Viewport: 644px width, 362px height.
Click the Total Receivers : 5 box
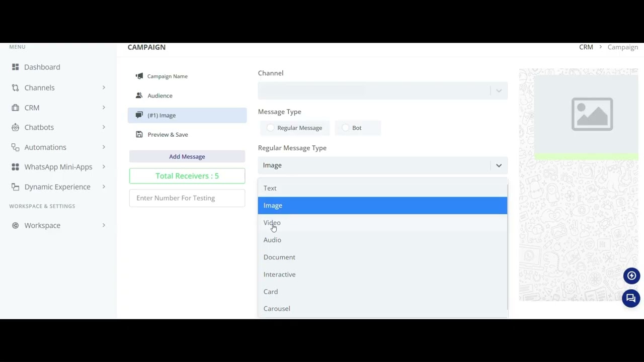point(187,176)
